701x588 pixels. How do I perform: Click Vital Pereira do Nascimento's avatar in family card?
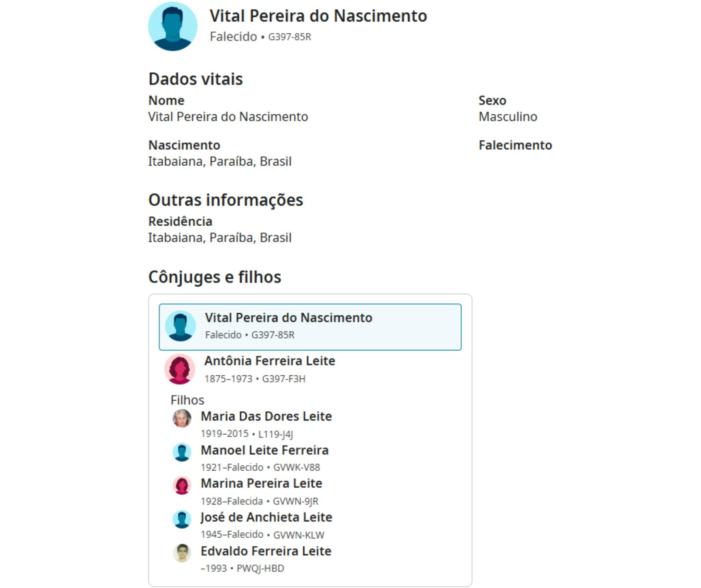(x=180, y=326)
